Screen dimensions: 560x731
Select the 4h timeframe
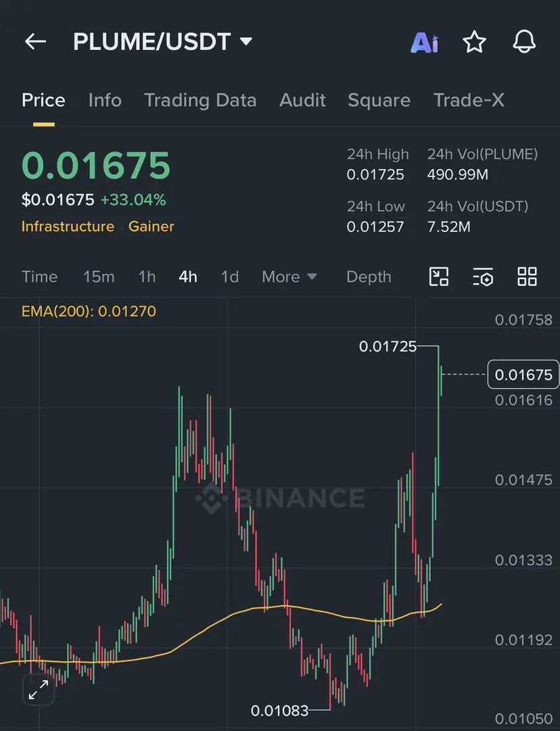coord(188,277)
